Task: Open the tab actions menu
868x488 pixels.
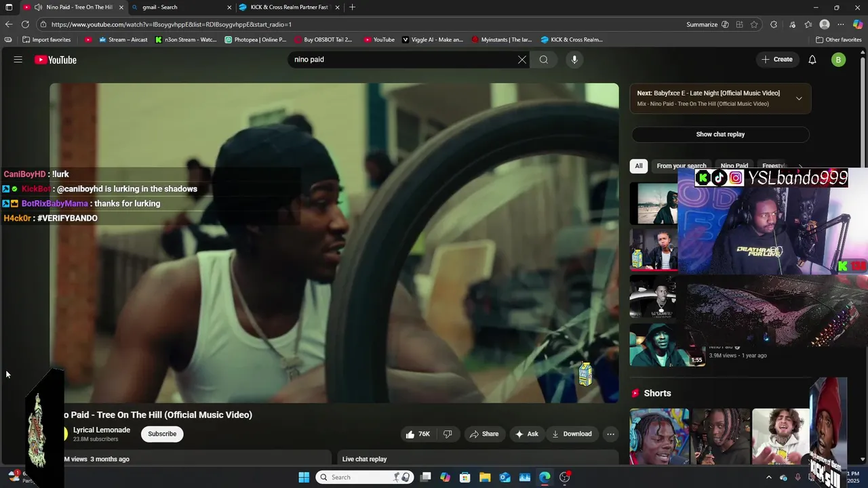Action: click(x=9, y=7)
